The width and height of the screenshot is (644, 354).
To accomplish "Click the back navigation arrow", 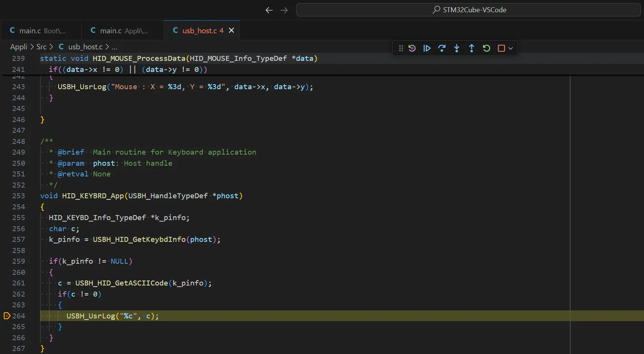I will (x=269, y=10).
